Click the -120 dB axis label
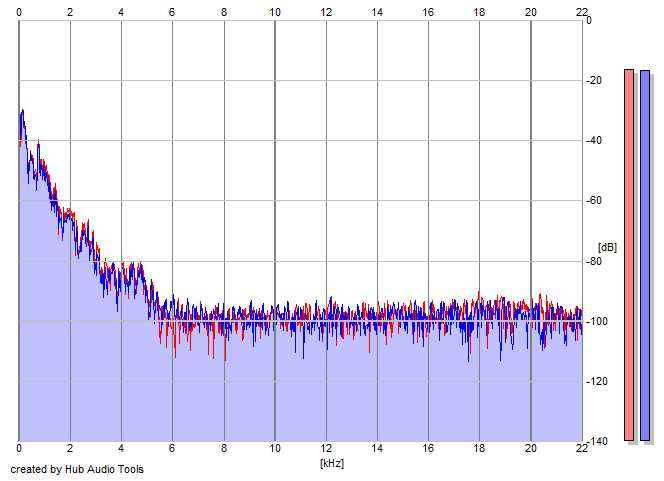Viewport: 664px width, 481px height. (x=596, y=381)
